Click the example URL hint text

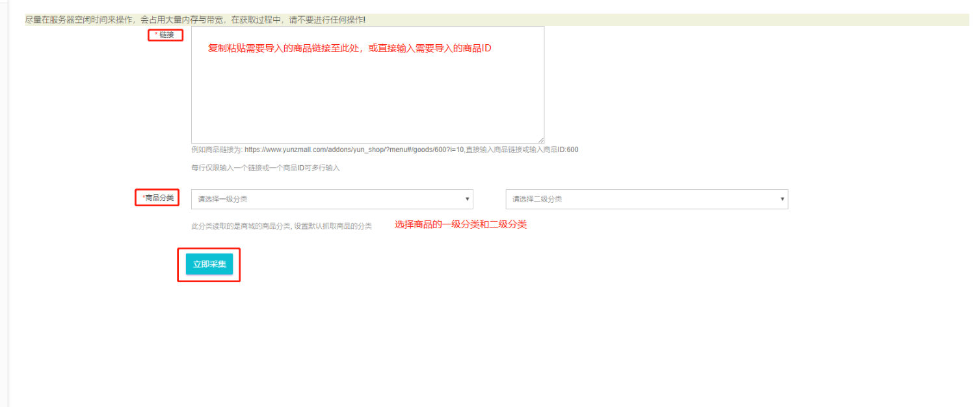tap(384, 150)
